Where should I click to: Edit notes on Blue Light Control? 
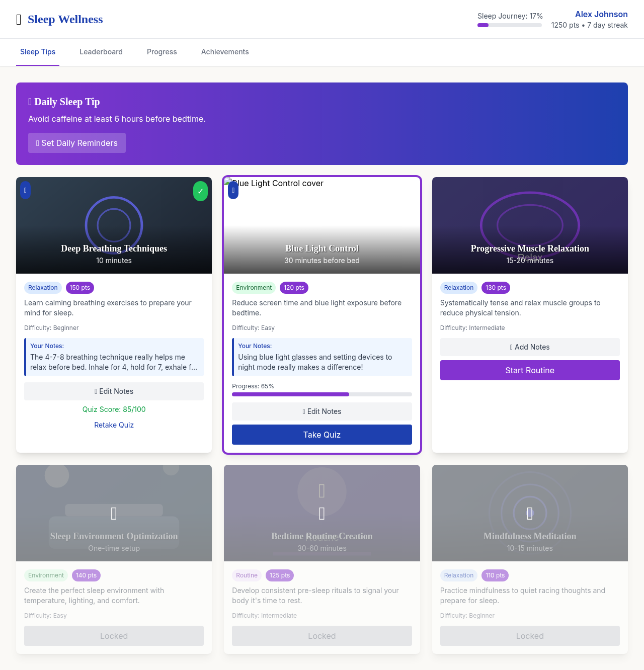[322, 411]
